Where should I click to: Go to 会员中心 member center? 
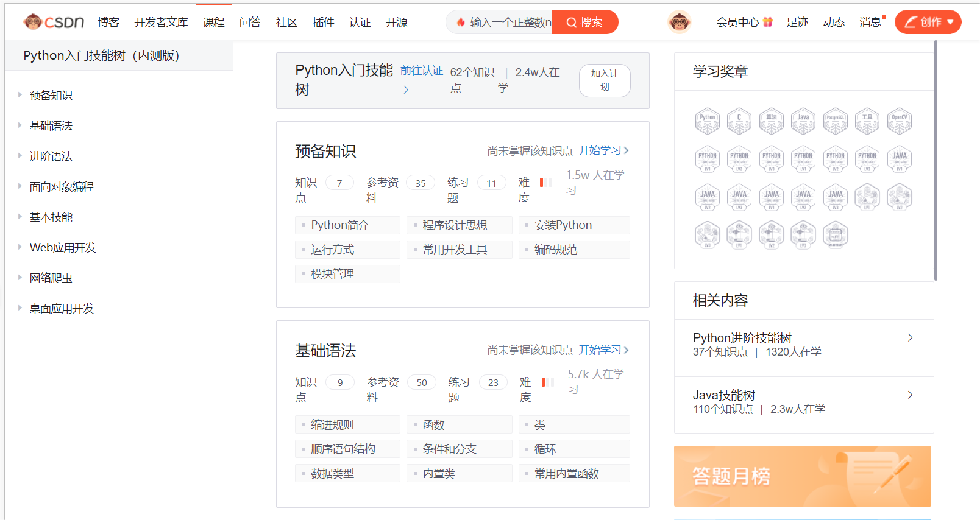(744, 23)
